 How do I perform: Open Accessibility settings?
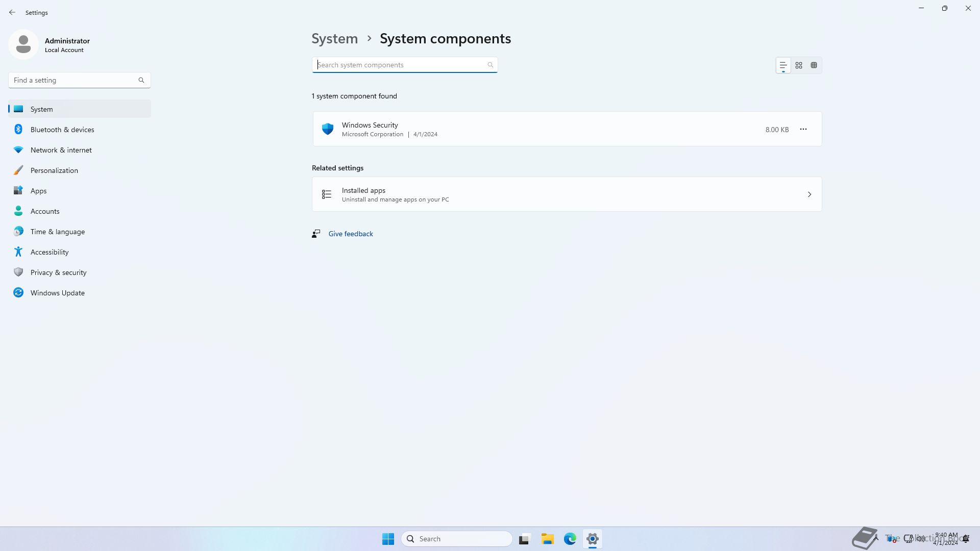pyautogui.click(x=50, y=252)
